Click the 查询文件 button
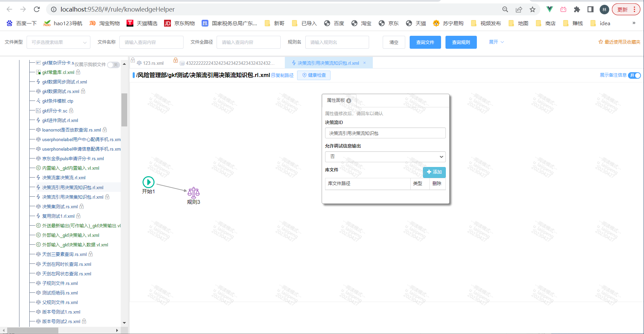The height and width of the screenshot is (334, 644). (425, 42)
